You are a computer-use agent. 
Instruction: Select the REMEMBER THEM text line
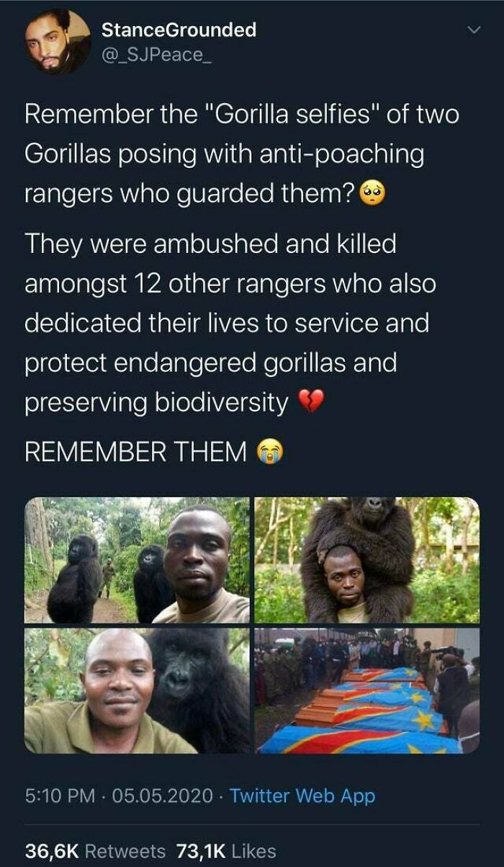(x=136, y=452)
